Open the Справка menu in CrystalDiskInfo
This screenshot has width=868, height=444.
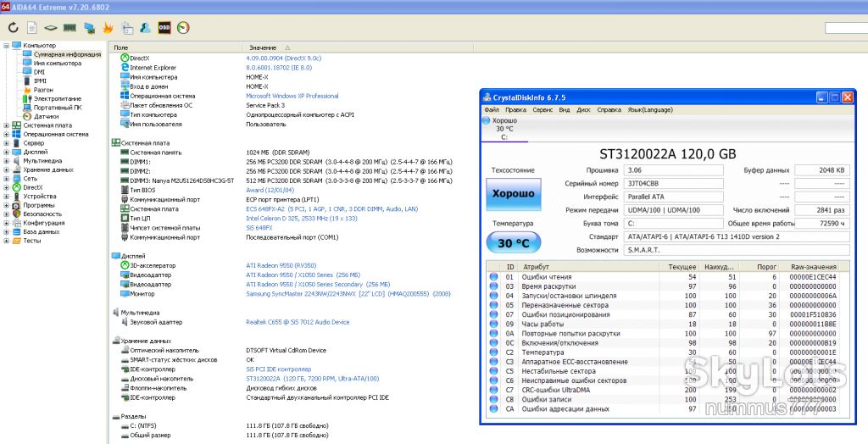[609, 109]
